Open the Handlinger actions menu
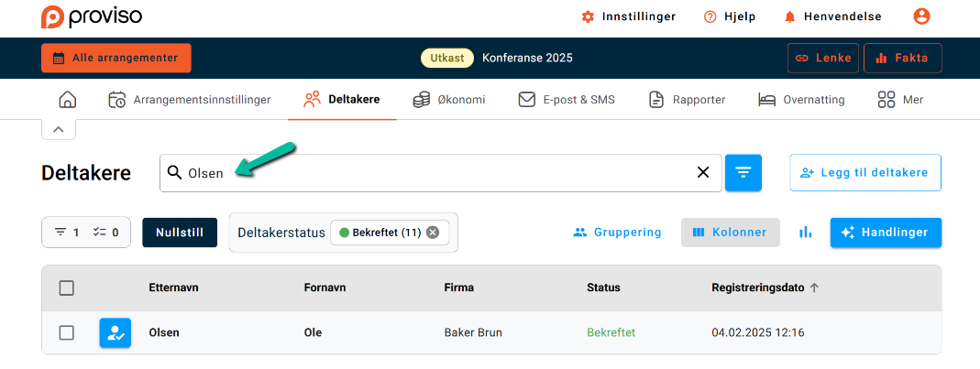 coord(886,233)
